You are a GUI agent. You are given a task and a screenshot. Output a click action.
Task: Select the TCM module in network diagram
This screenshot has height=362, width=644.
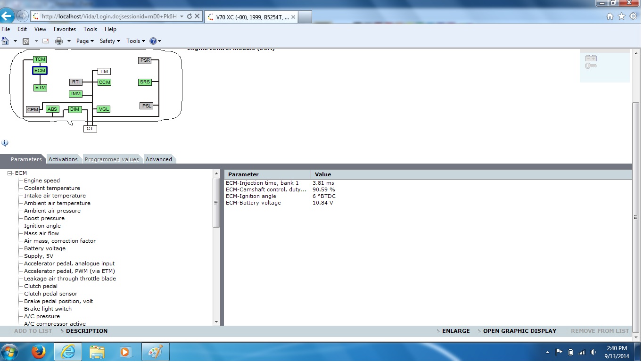pyautogui.click(x=40, y=59)
